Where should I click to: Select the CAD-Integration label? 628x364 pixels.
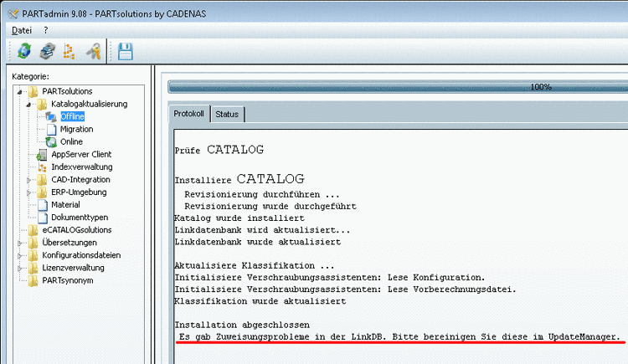click(80, 180)
